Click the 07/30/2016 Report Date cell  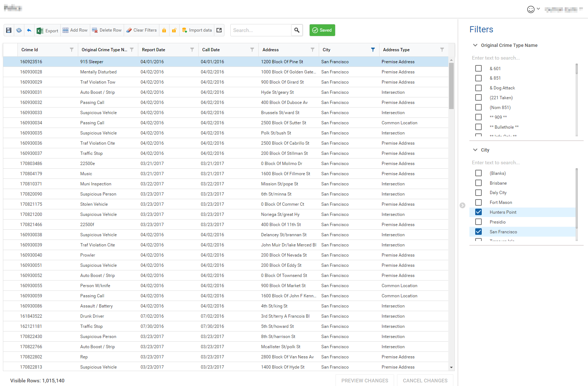pos(168,326)
